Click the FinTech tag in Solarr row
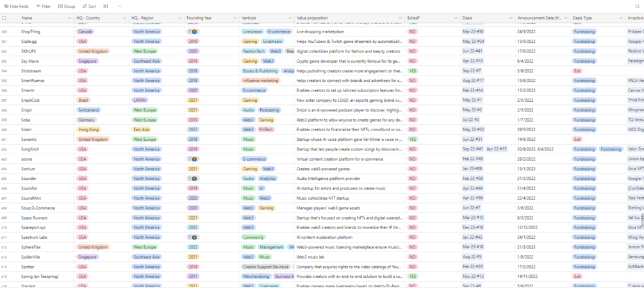Image resolution: width=644 pixels, height=288 pixels. click(266, 130)
